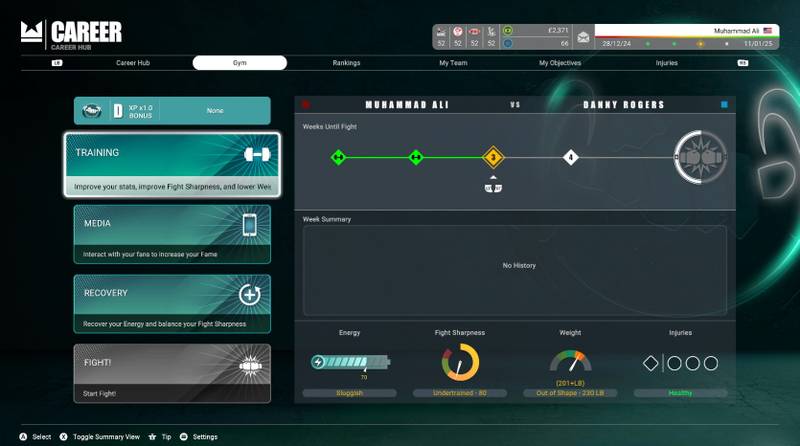Select the Gym tab

point(240,63)
